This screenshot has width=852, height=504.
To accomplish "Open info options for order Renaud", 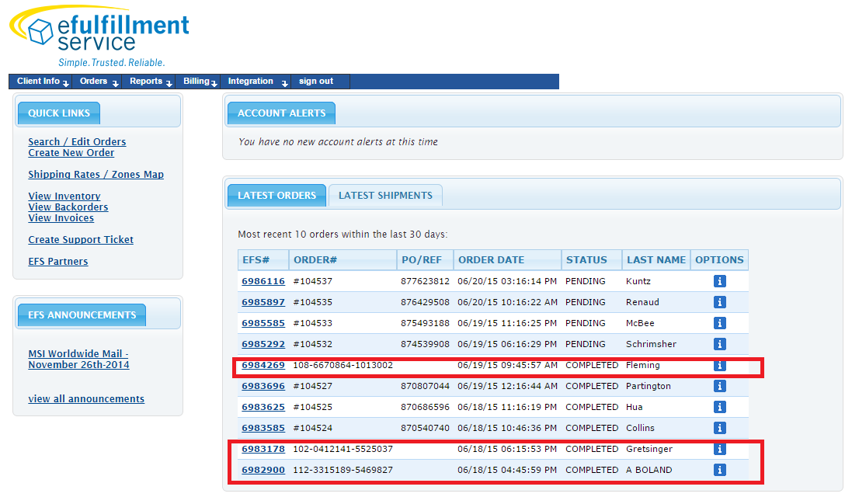I will coord(719,302).
